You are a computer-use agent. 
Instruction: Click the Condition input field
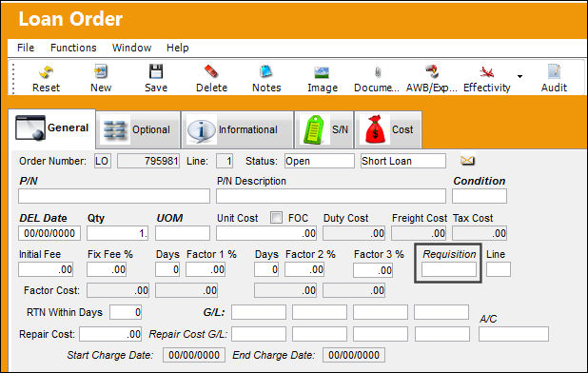pos(480,196)
